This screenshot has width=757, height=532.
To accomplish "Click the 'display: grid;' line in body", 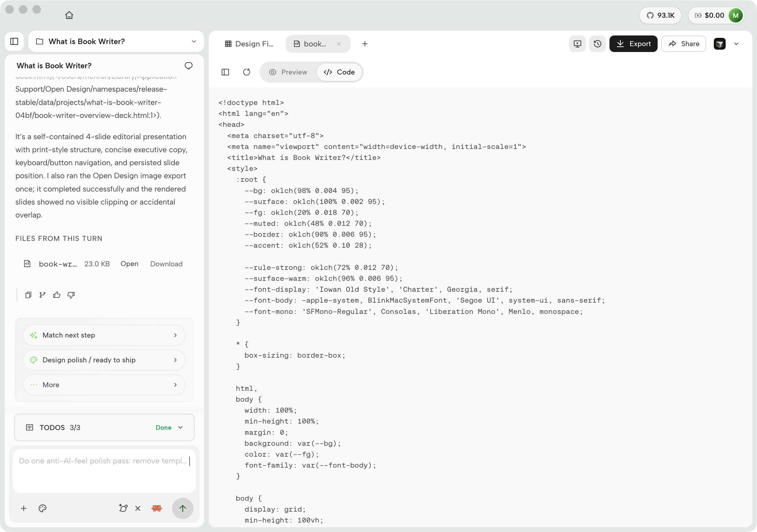I will pos(275,509).
